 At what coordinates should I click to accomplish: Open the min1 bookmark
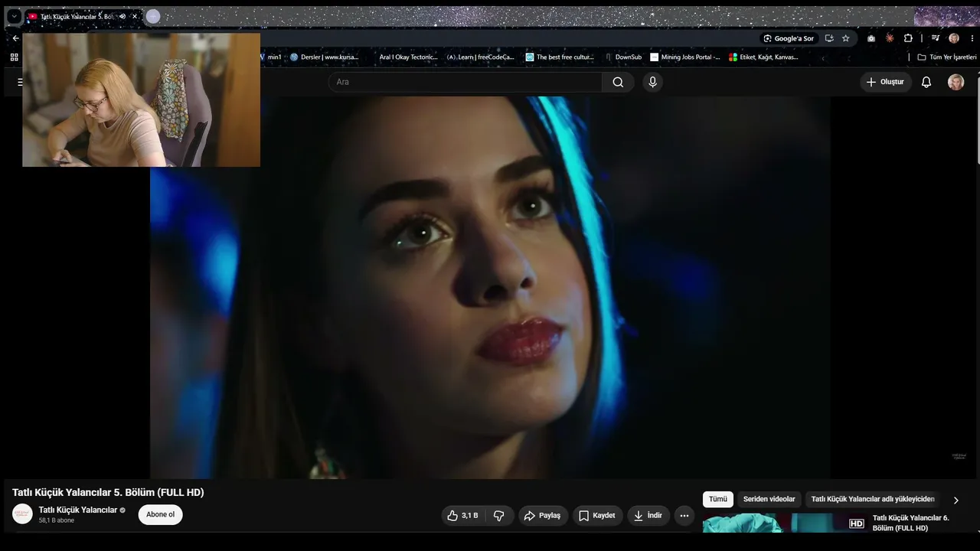(x=271, y=57)
